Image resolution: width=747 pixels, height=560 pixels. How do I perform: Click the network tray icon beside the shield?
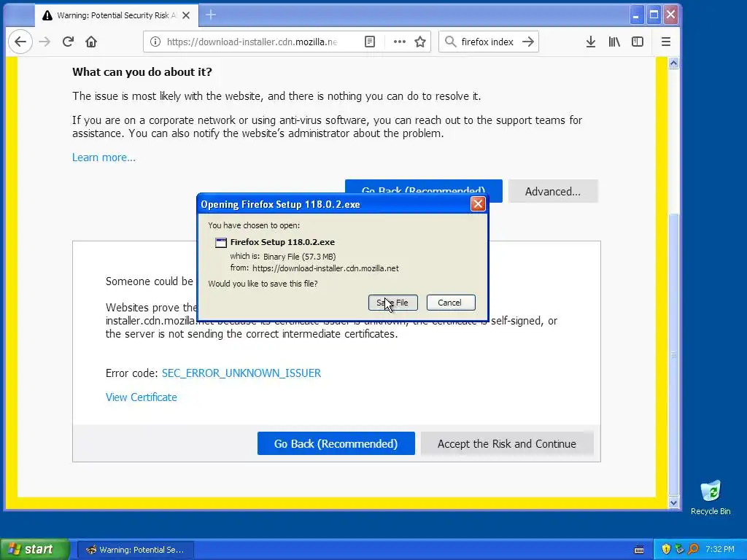(x=680, y=550)
